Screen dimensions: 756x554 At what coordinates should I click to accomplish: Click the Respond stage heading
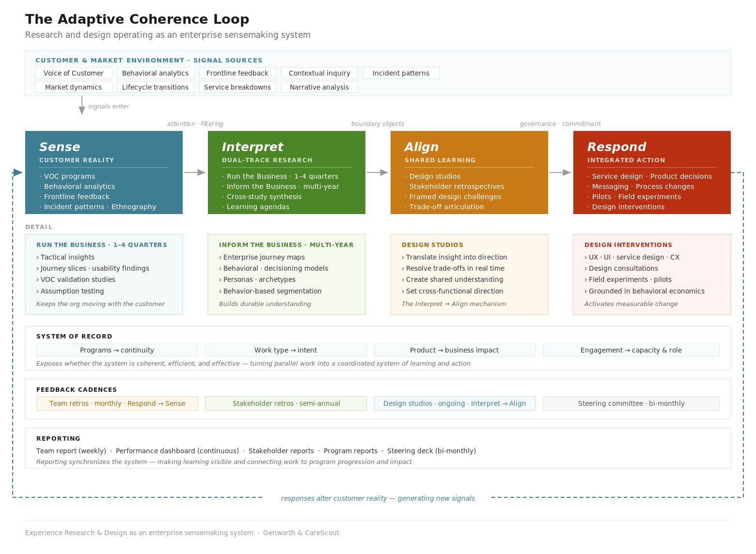pyautogui.click(x=616, y=147)
